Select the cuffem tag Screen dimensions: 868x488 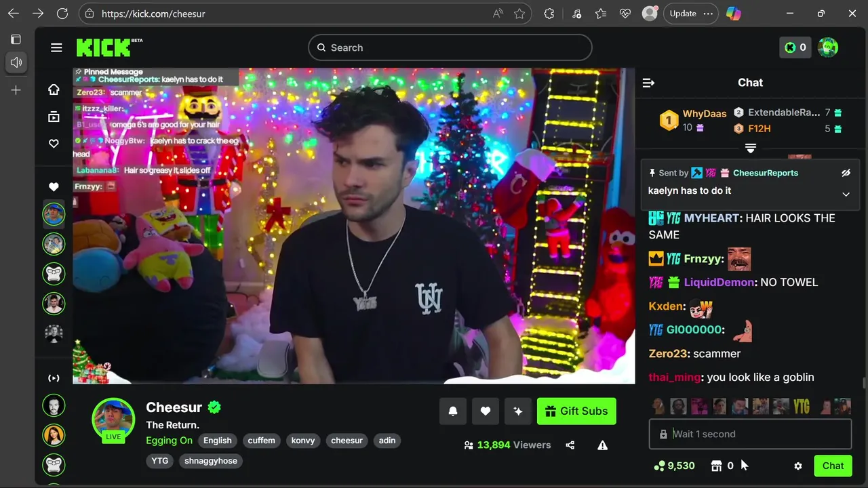click(x=261, y=441)
